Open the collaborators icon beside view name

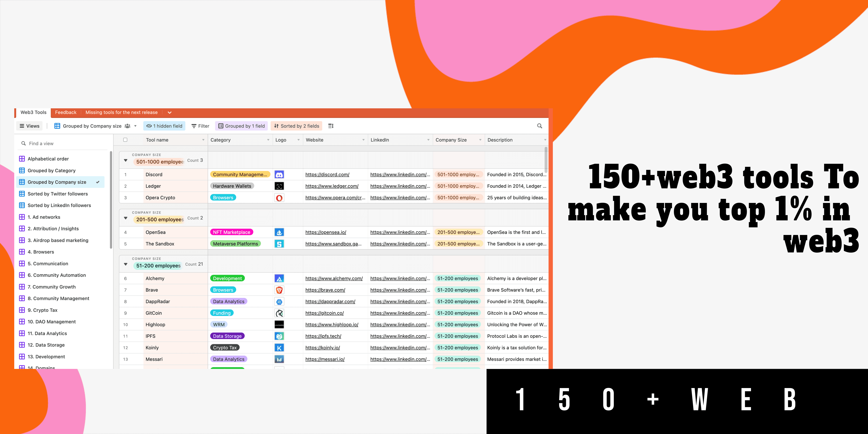coord(127,126)
